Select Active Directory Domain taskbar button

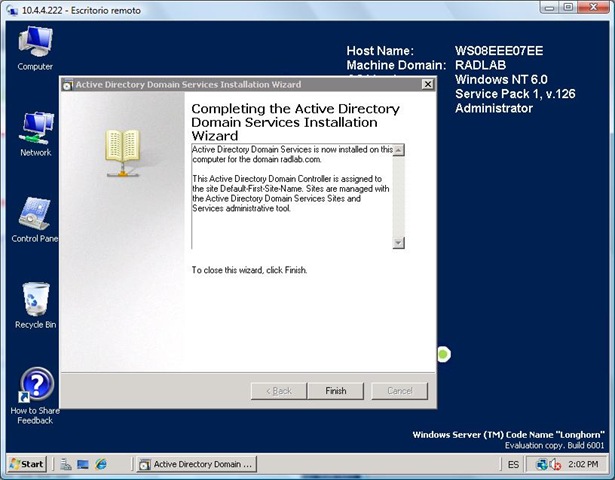(197, 464)
